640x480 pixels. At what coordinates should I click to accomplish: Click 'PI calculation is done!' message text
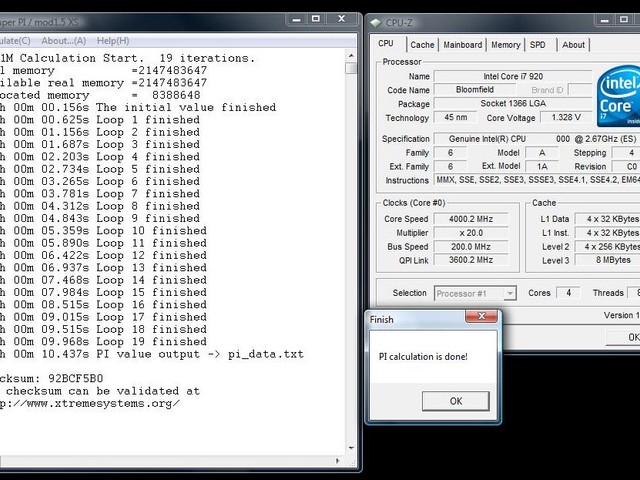[423, 357]
